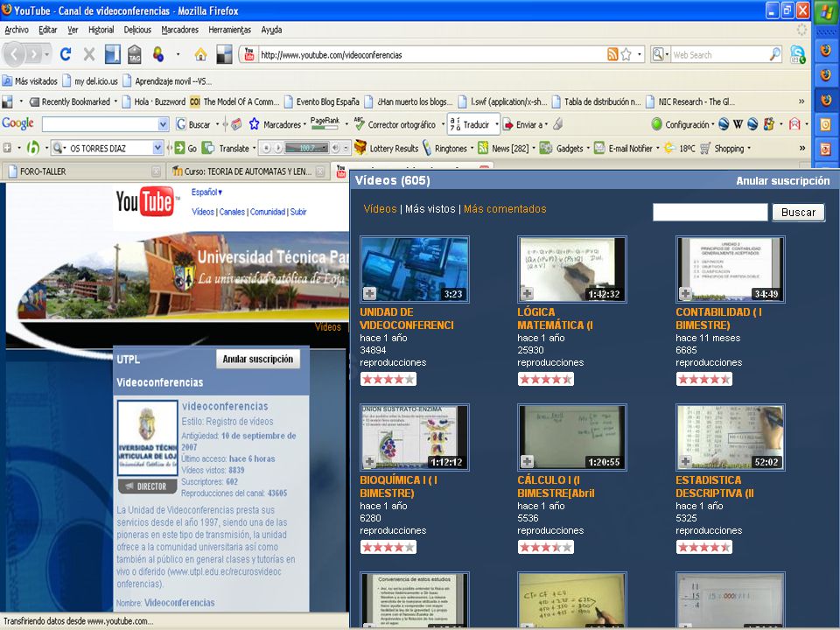The height and width of the screenshot is (630, 840).
Task: Click the Google toolbar Buscar button
Action: click(193, 124)
